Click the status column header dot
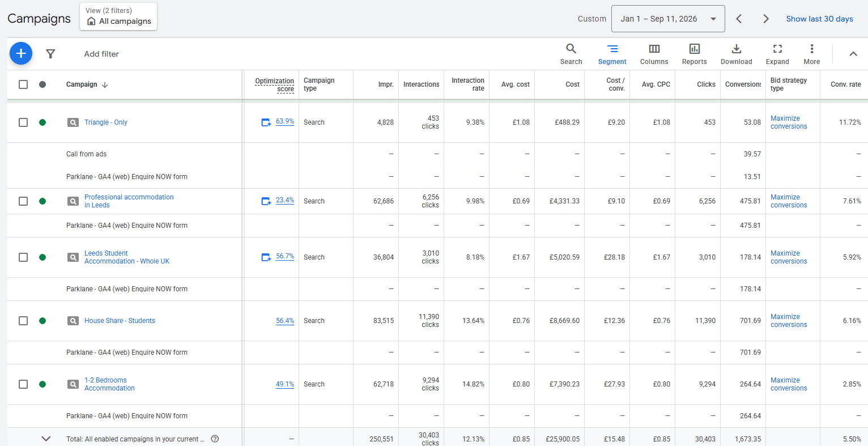The image size is (868, 446). click(42, 84)
